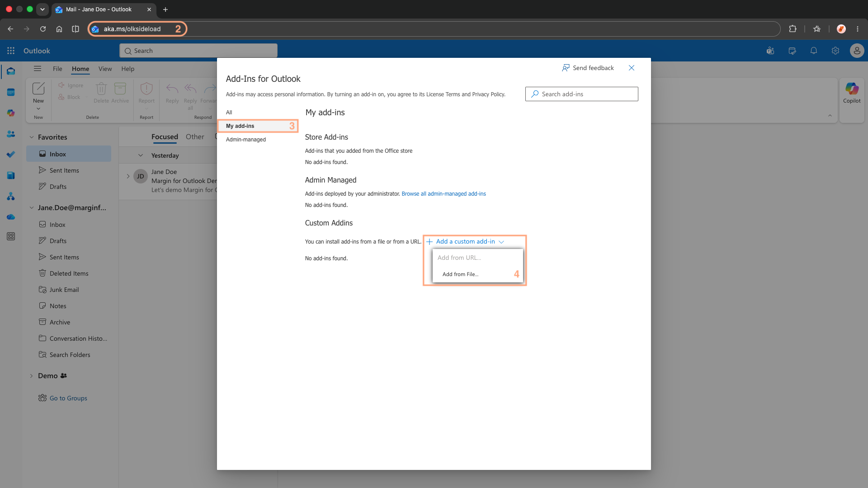
Task: Open the Copilot icon in the ribbon
Action: [x=852, y=93]
